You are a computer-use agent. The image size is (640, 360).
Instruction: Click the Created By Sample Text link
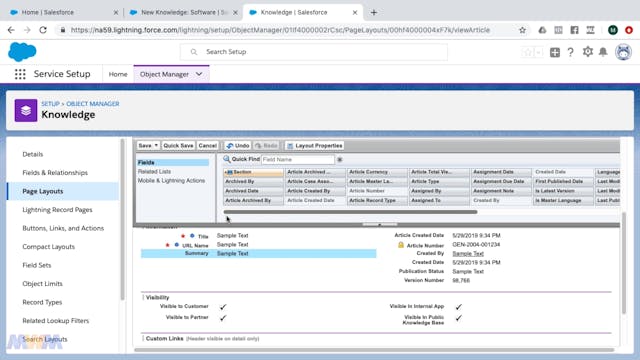coord(468,253)
